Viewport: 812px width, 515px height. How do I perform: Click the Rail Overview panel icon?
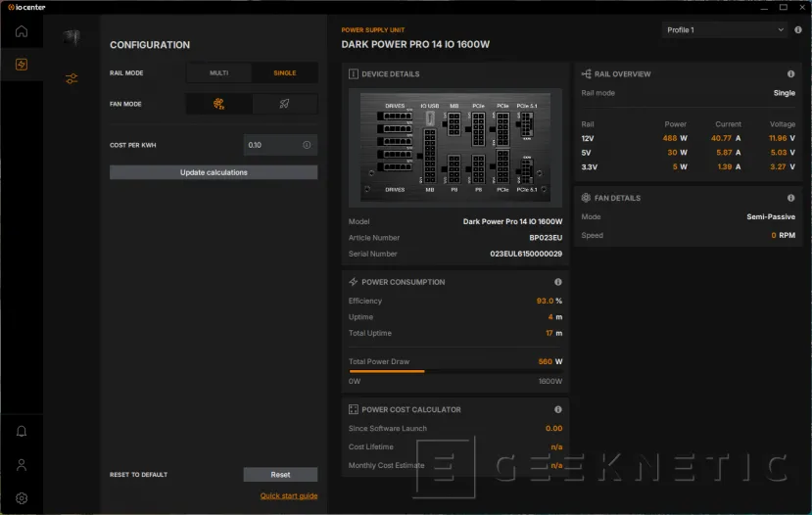(586, 74)
